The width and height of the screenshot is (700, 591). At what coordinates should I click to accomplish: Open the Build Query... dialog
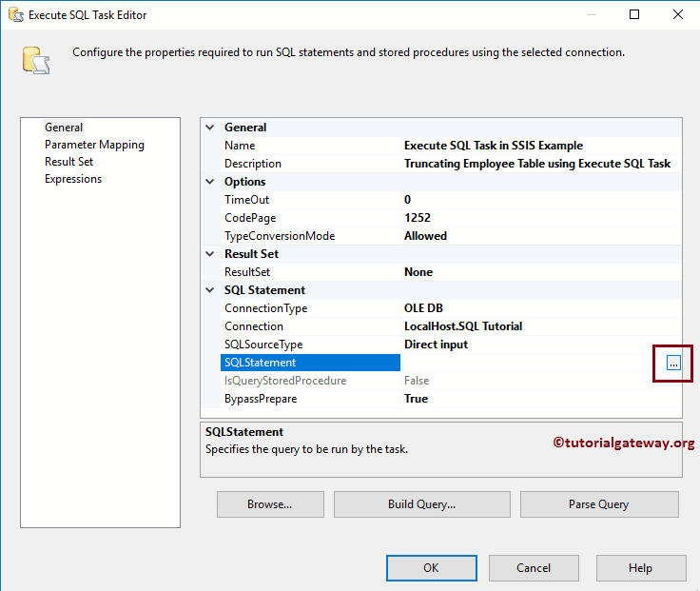pyautogui.click(x=422, y=504)
